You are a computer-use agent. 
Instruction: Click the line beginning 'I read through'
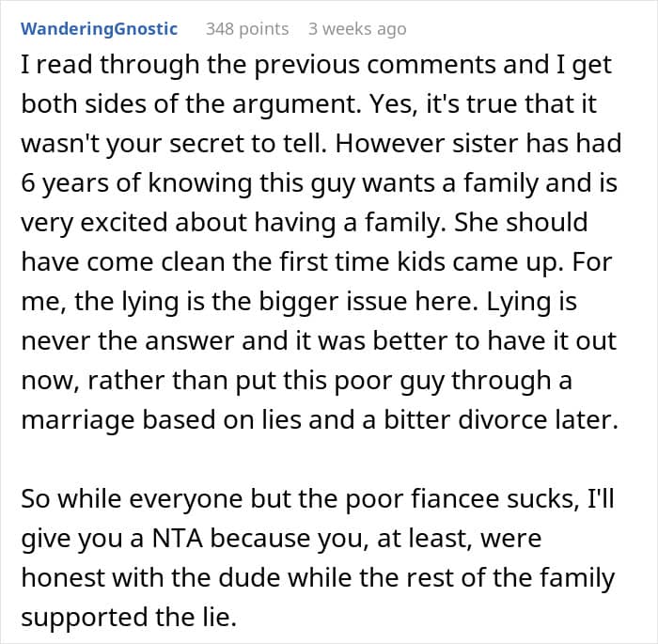point(316,65)
